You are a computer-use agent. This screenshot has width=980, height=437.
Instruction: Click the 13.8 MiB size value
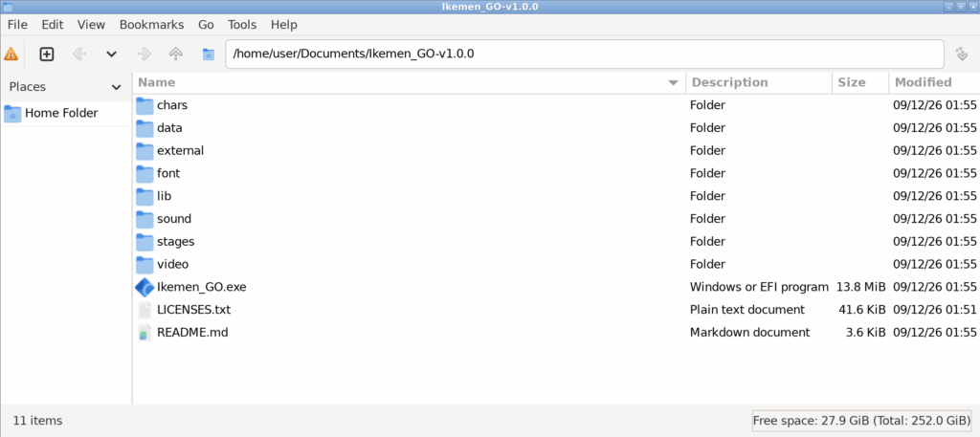tap(860, 287)
